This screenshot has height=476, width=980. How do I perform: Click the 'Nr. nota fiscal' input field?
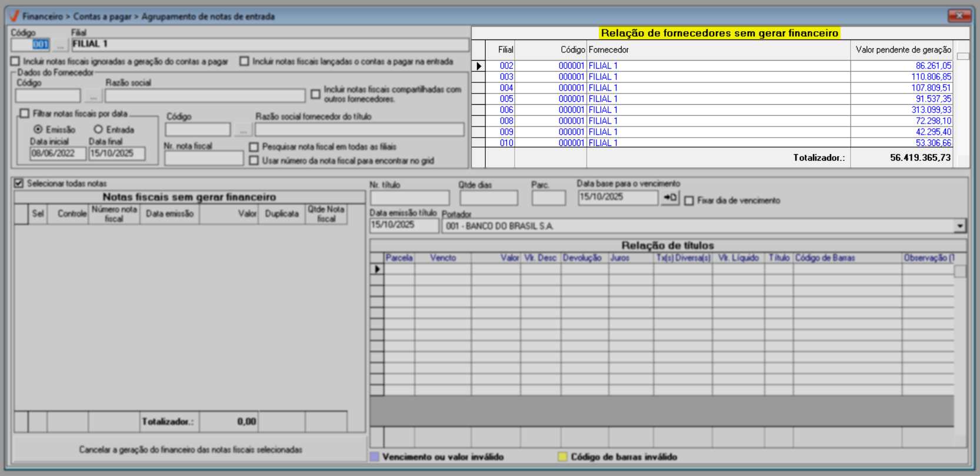tap(204, 158)
